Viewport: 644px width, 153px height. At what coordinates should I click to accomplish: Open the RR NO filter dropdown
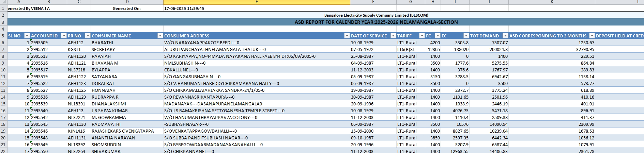pyautogui.click(x=88, y=36)
